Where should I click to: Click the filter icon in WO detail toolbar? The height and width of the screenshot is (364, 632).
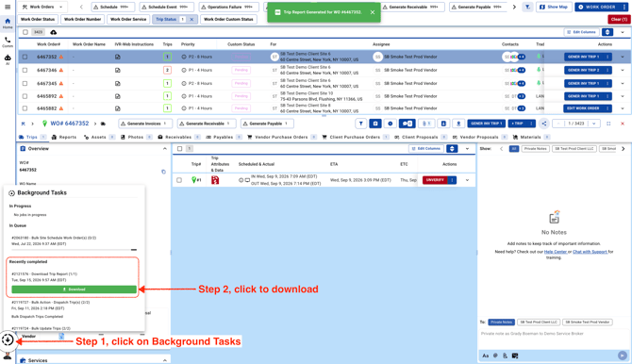[x=360, y=124]
